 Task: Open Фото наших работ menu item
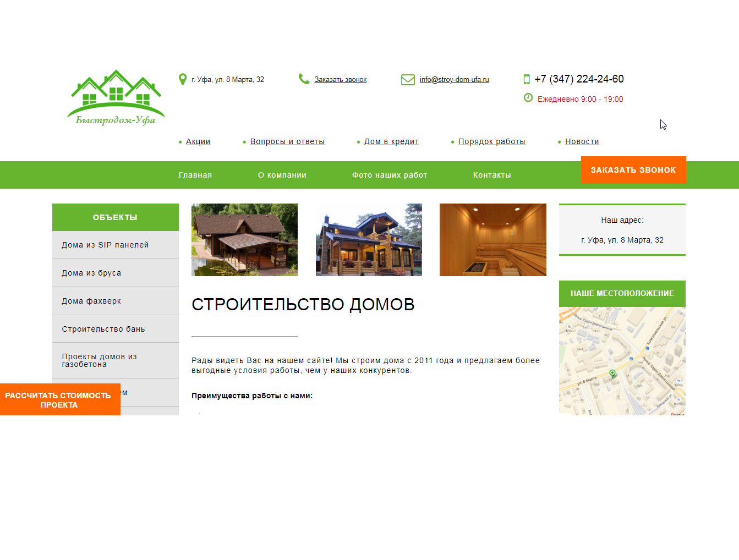[390, 175]
